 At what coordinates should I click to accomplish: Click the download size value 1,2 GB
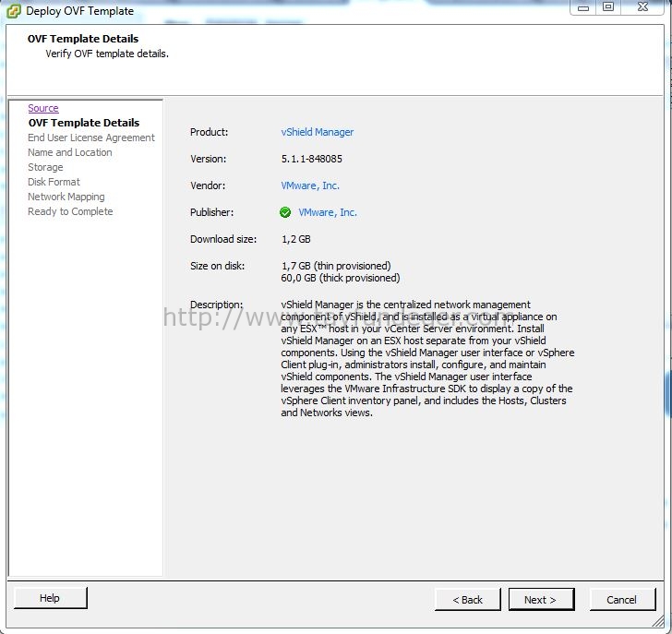click(296, 239)
